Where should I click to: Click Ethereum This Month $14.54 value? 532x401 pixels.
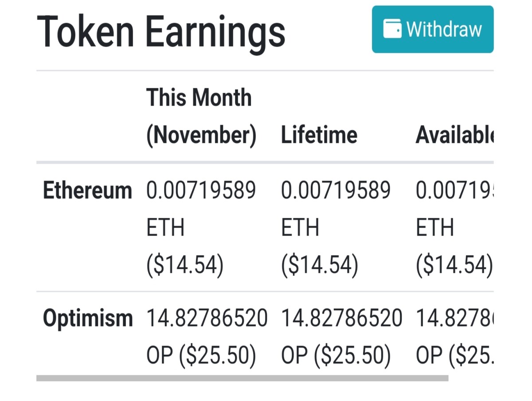[x=185, y=266]
